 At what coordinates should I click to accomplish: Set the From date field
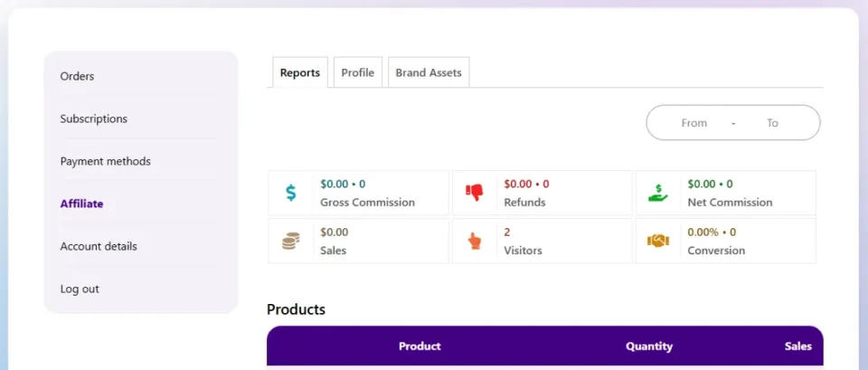point(694,123)
